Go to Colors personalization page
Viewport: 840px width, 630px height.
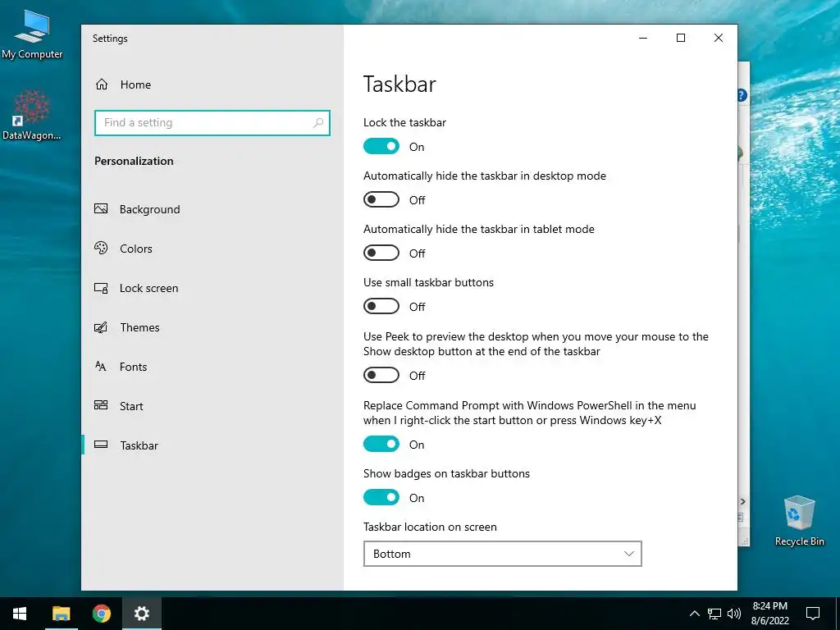point(136,249)
